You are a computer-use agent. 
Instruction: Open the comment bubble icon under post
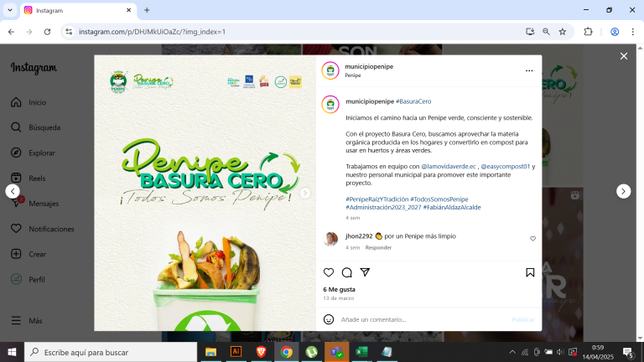click(347, 272)
